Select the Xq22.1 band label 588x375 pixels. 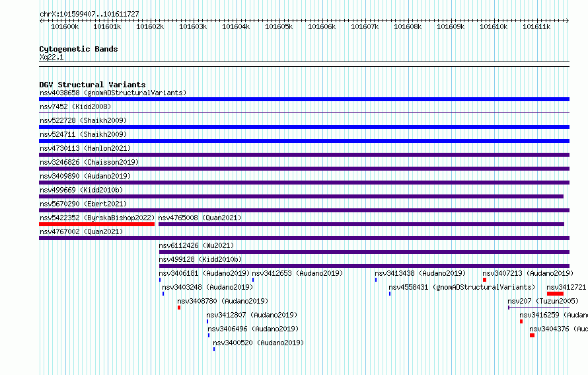(x=52, y=57)
